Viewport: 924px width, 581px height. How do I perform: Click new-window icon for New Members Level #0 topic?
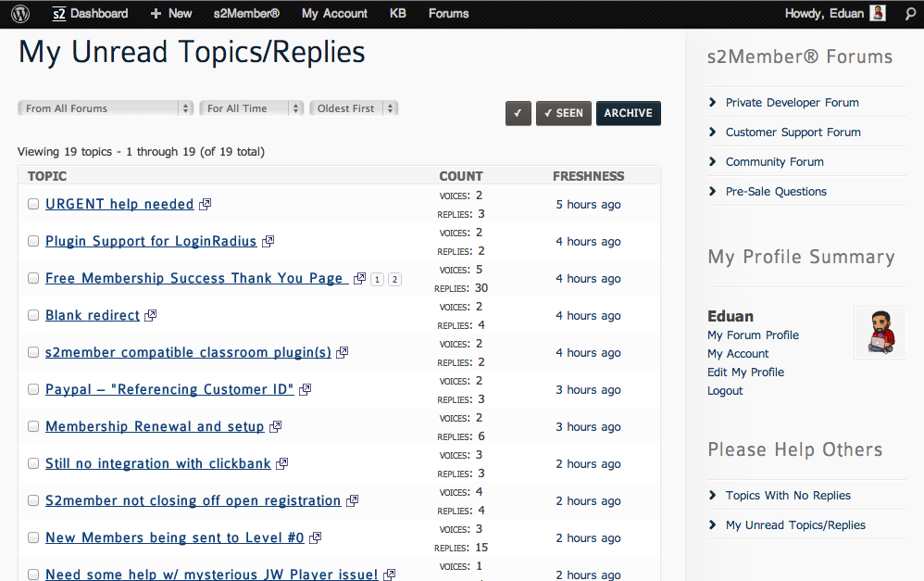pos(316,538)
